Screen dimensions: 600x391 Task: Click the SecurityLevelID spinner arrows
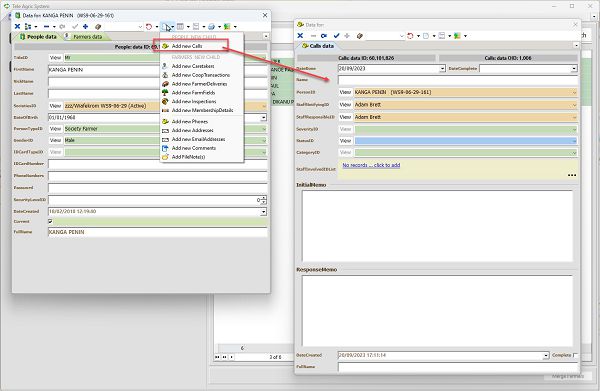coord(263,200)
